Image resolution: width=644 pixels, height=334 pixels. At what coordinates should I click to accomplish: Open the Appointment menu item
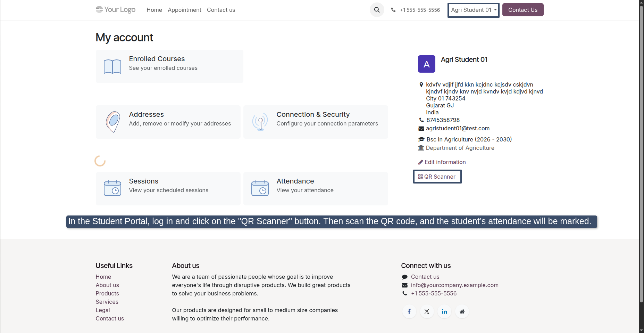point(184,10)
